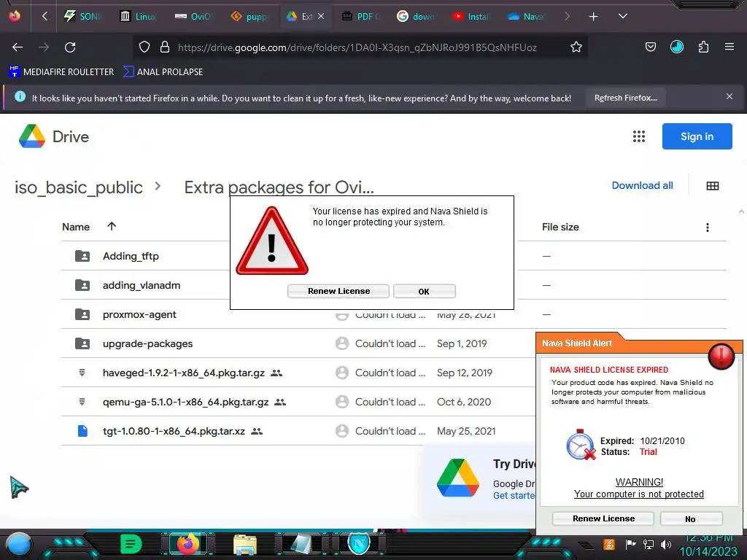The height and width of the screenshot is (560, 747).
Task: Click OK in the license expired dialog
Action: 424,292
